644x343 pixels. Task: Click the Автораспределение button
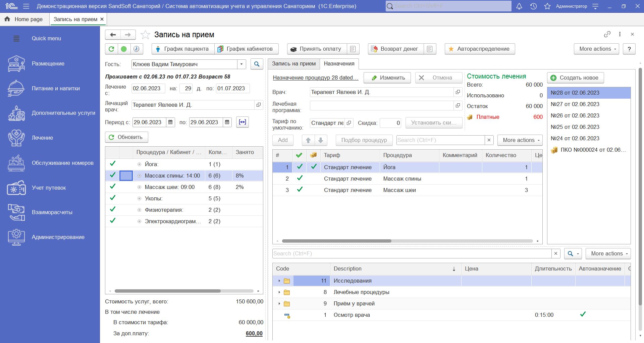(x=480, y=49)
